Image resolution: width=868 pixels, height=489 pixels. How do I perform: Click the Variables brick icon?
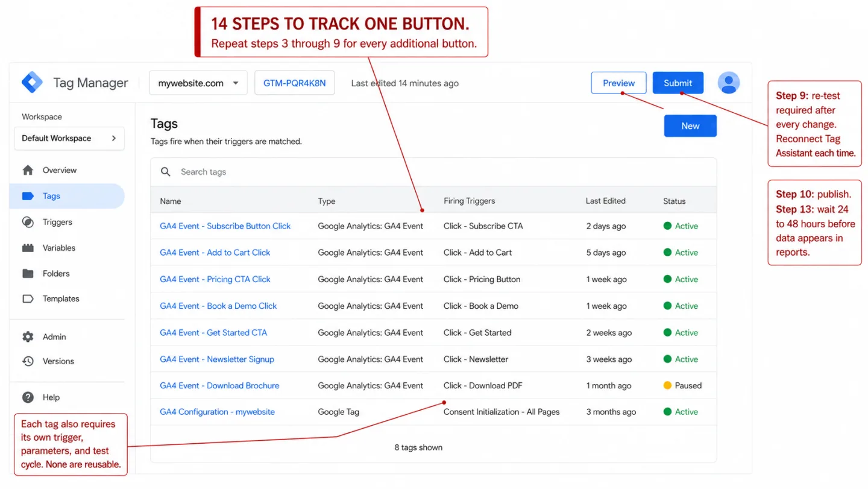pos(28,248)
